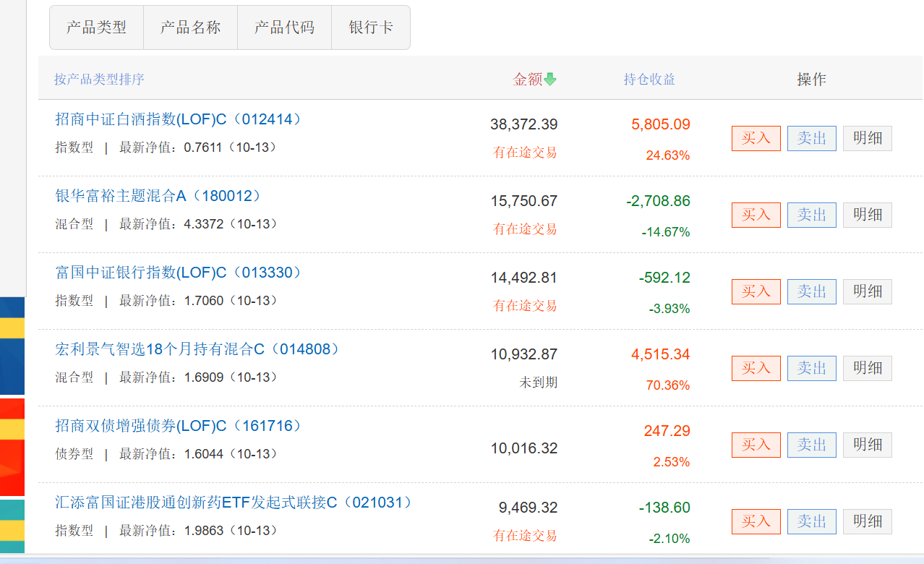Click the 按产品类型排序 label
Screen dimensions: 924x564
tap(99, 80)
